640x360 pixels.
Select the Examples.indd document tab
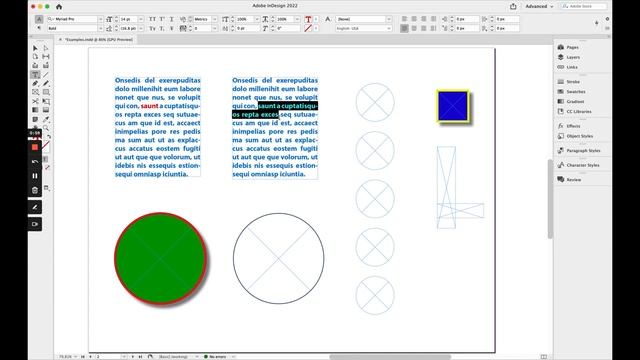pos(96,40)
